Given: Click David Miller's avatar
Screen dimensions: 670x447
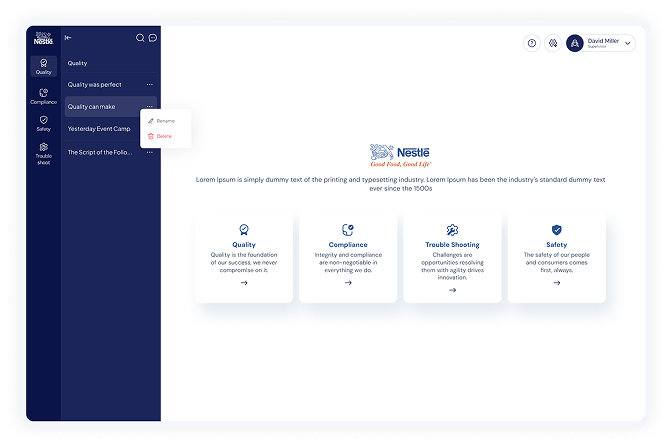Looking at the screenshot, I should [x=575, y=43].
